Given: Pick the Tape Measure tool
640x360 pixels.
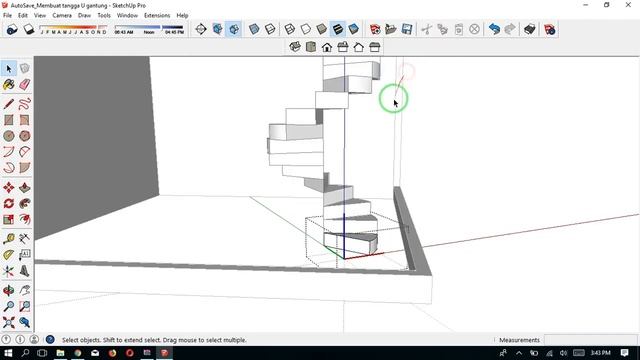Looking at the screenshot, I should (9, 238).
